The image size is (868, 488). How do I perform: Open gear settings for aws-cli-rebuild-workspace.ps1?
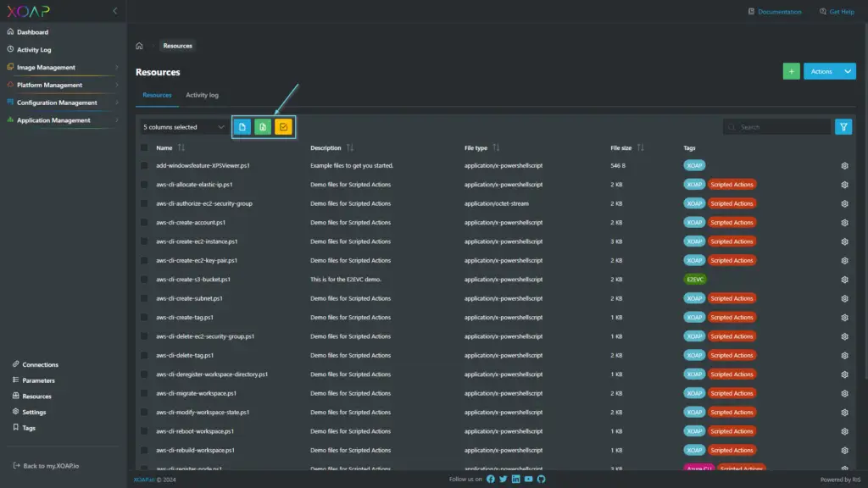(844, 451)
